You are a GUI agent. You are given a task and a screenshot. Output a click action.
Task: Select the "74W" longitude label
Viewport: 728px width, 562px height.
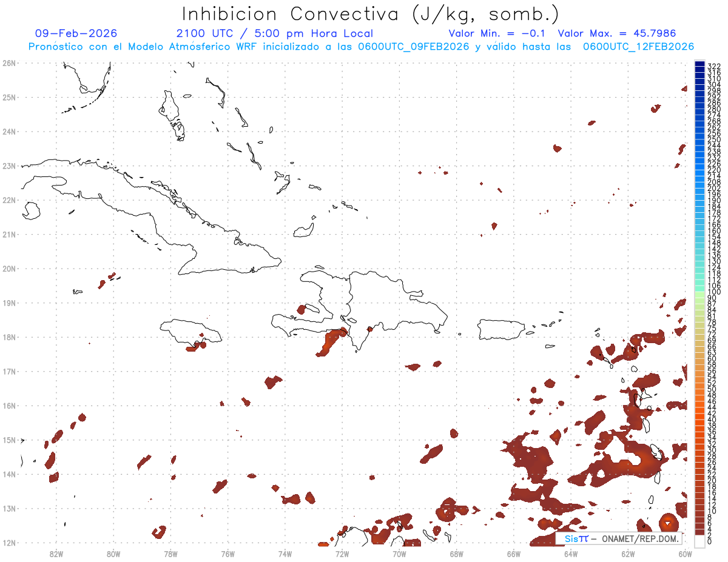click(x=285, y=553)
